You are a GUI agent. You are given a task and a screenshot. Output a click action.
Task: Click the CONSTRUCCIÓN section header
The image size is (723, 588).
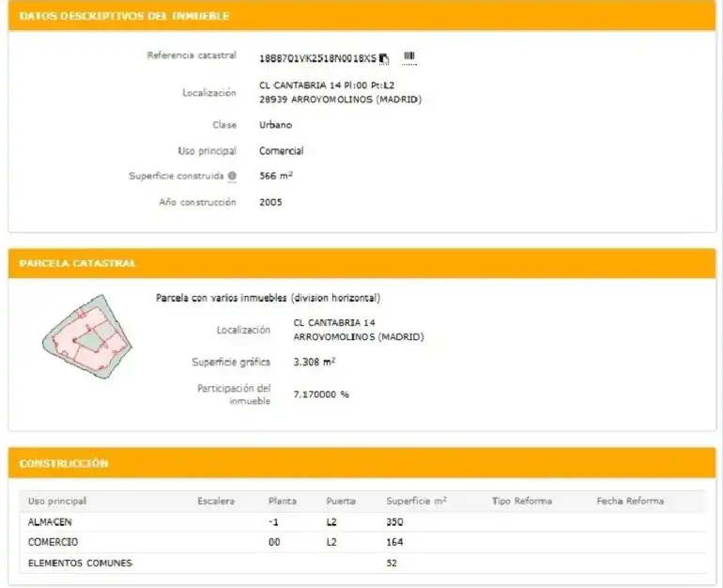64,463
